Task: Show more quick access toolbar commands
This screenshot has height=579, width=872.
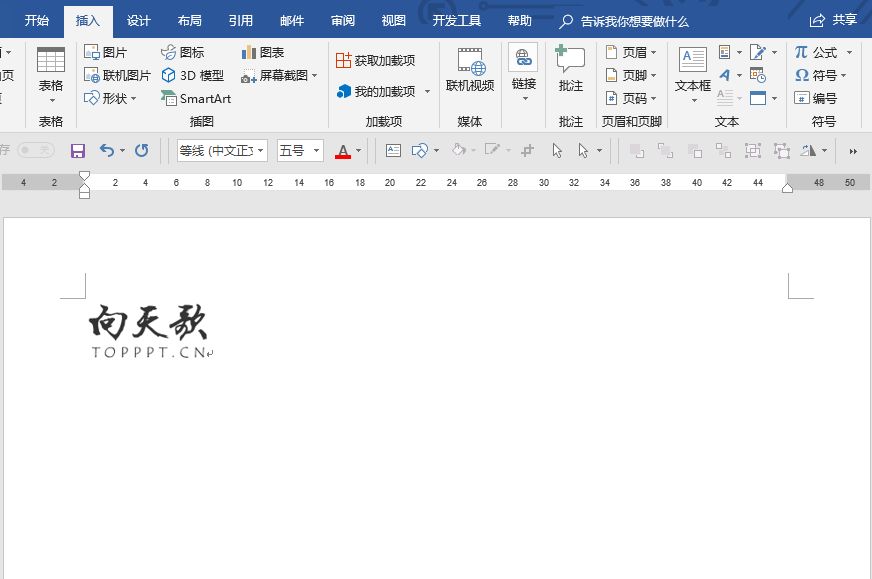Action: pos(853,151)
